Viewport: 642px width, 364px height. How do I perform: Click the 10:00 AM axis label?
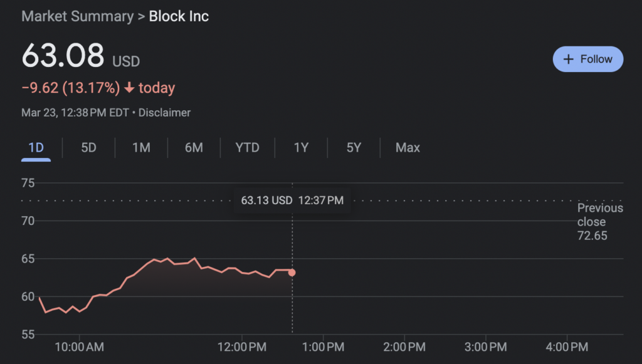click(x=79, y=346)
